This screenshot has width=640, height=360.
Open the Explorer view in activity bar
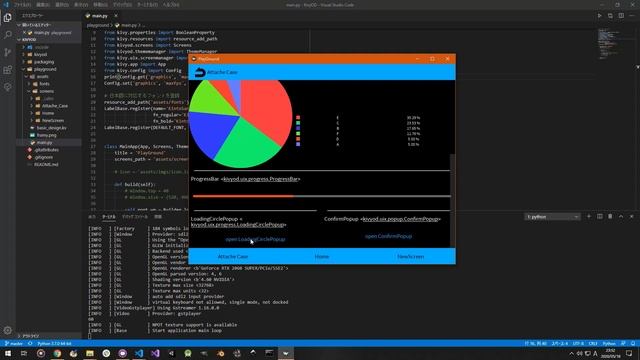[x=8, y=18]
